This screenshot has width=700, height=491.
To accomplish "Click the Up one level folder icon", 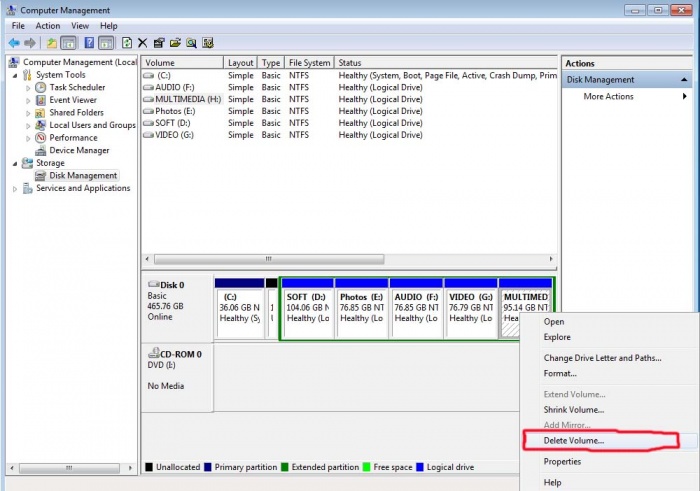I will tap(51, 43).
